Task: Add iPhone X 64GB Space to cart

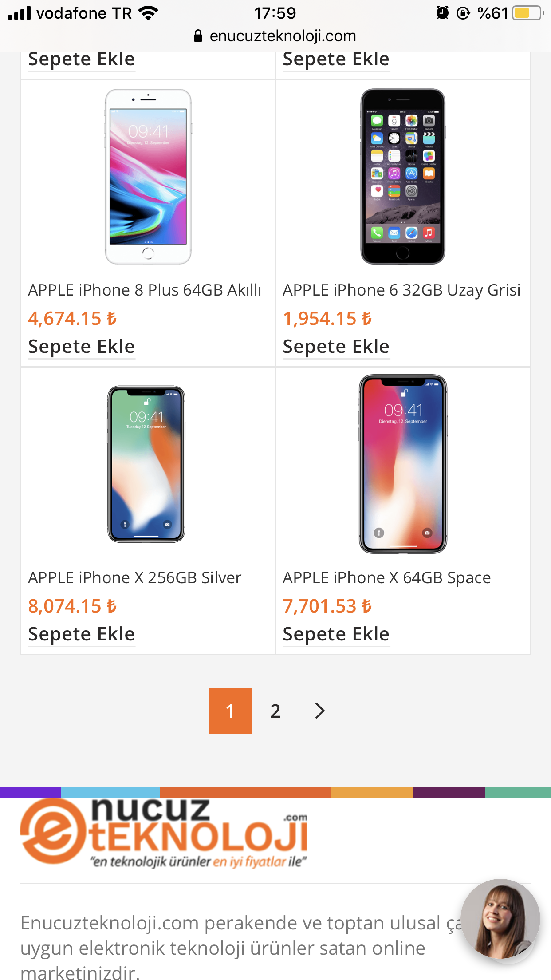Action: point(336,634)
